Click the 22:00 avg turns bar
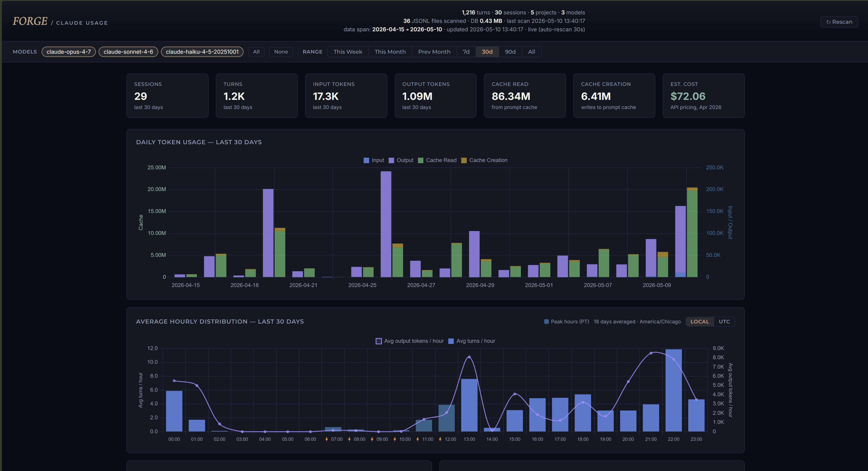 pyautogui.click(x=674, y=390)
